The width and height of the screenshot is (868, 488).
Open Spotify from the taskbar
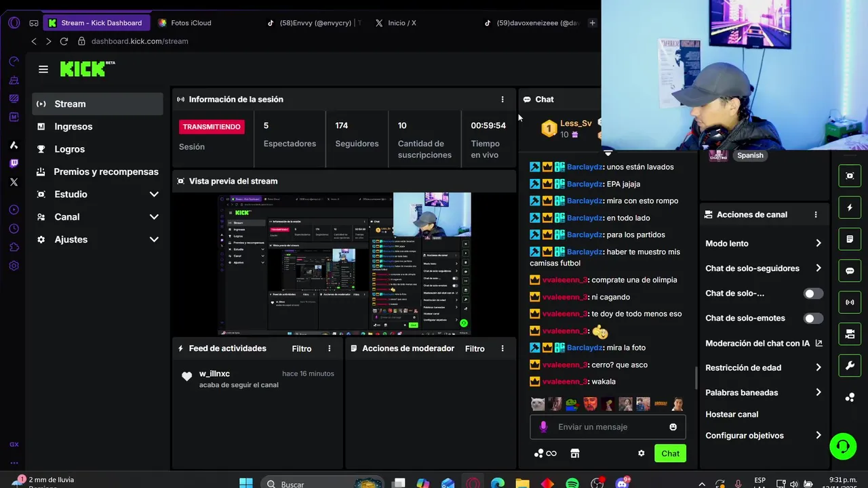pos(572,483)
